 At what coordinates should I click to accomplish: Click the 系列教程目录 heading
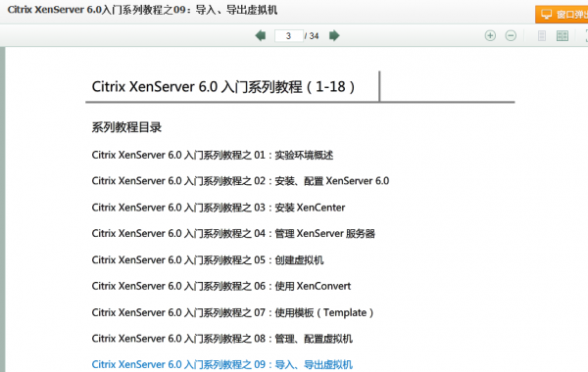[126, 127]
